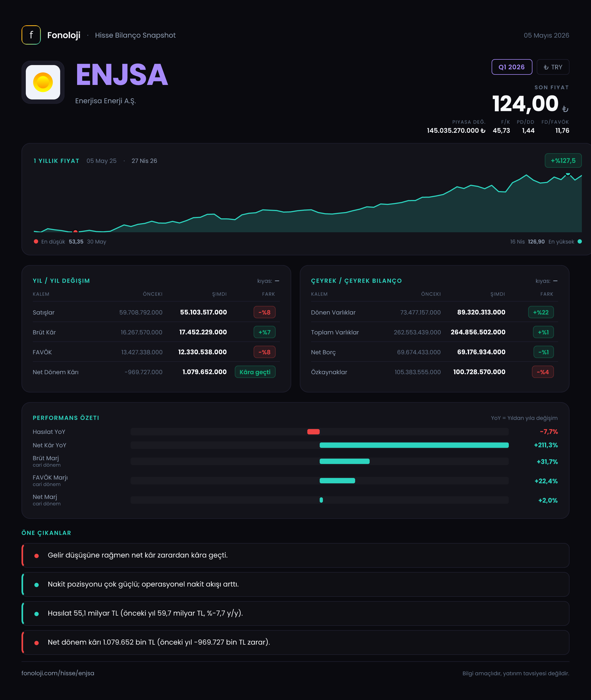Click the 'Kâra geçti' badge
The width and height of the screenshot is (591, 700).
point(255,372)
